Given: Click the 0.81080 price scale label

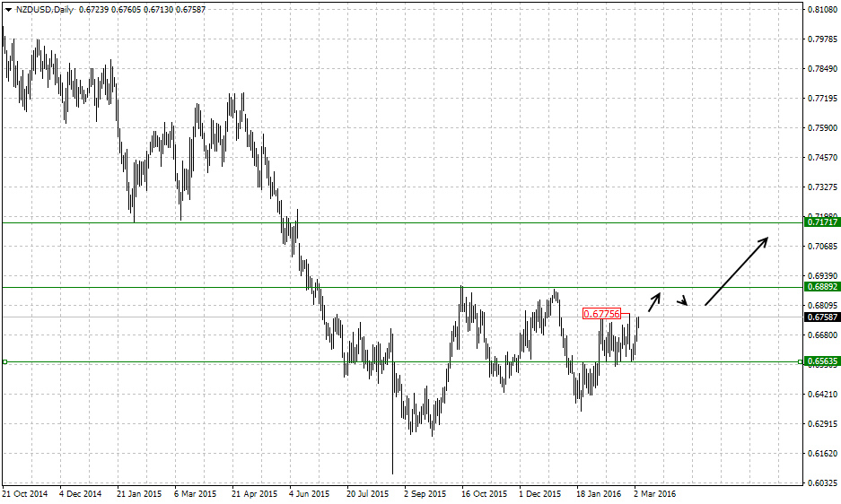Looking at the screenshot, I should coord(822,10).
